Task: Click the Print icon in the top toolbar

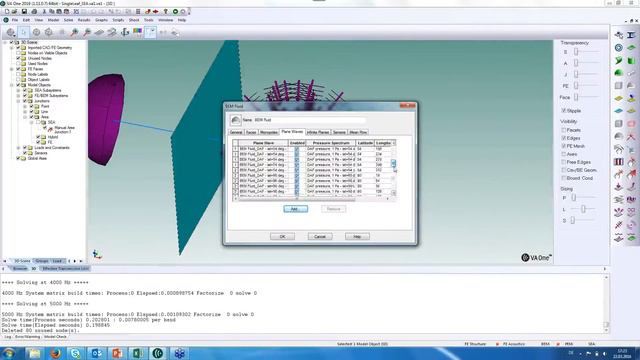Action: (34, 11)
